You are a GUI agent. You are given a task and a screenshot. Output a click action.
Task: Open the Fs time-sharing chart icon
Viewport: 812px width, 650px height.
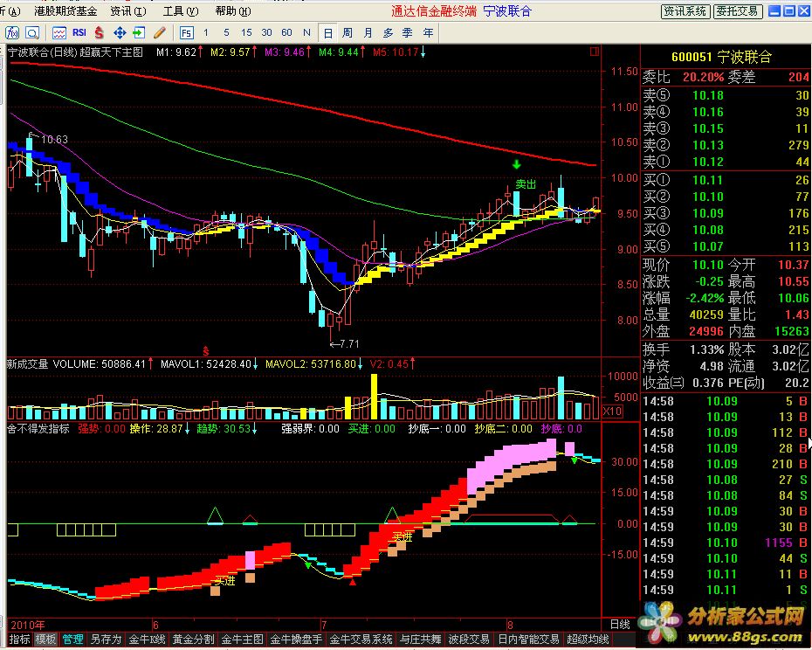click(187, 33)
